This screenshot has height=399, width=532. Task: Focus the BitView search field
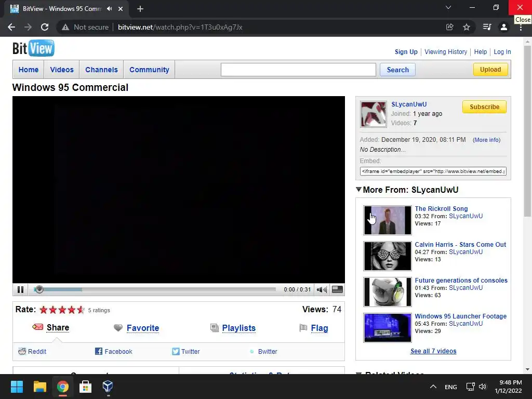click(x=298, y=70)
